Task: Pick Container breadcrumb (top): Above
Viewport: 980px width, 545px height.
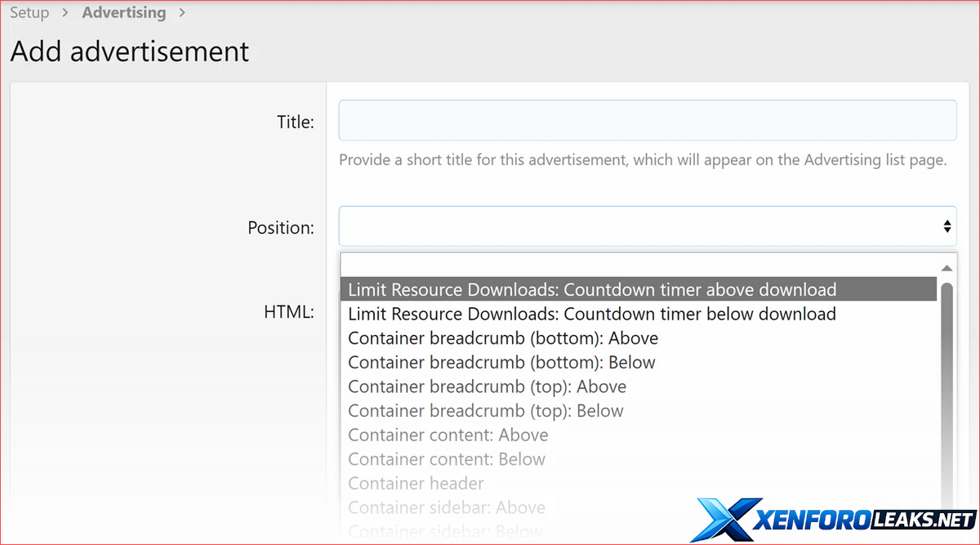Action: 487,386
